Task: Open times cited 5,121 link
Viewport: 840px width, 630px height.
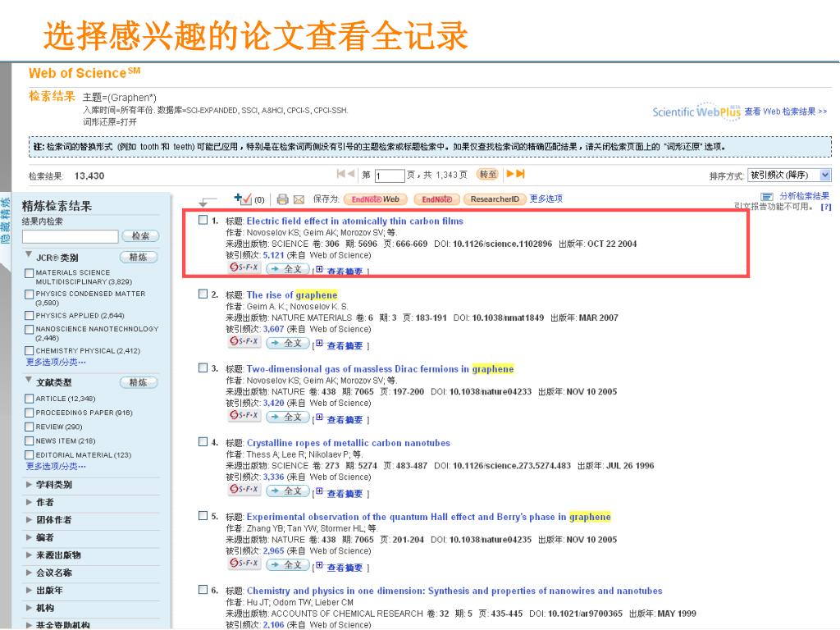Action: click(273, 255)
